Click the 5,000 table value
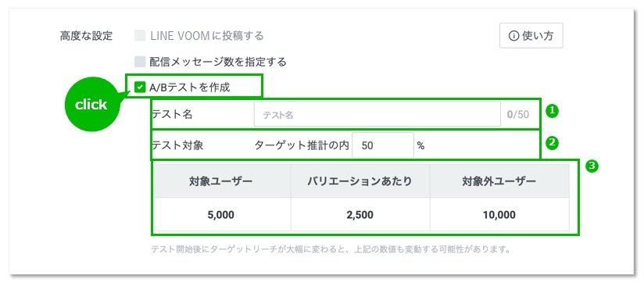 click(x=221, y=215)
